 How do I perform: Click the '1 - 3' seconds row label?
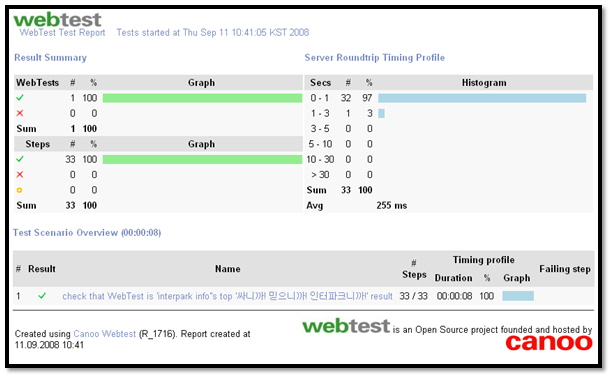[320, 113]
